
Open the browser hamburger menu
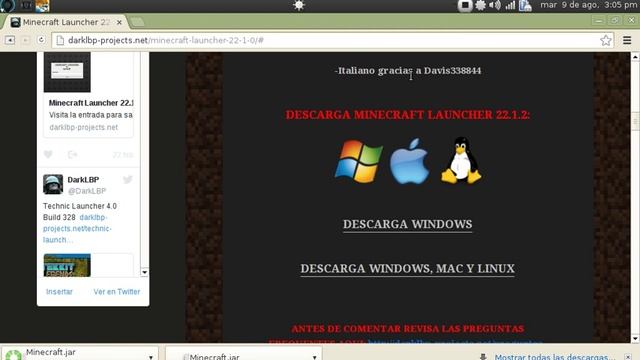pos(627,40)
